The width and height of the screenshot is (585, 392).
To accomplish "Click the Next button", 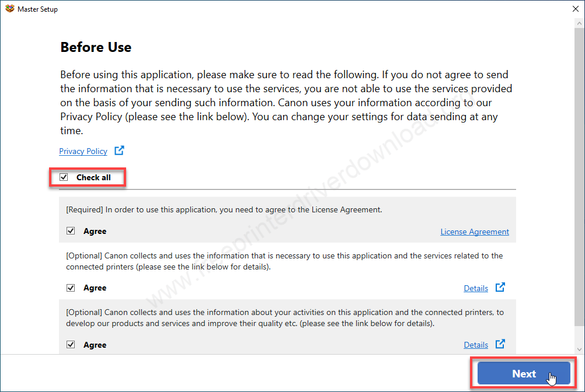I will coord(524,373).
